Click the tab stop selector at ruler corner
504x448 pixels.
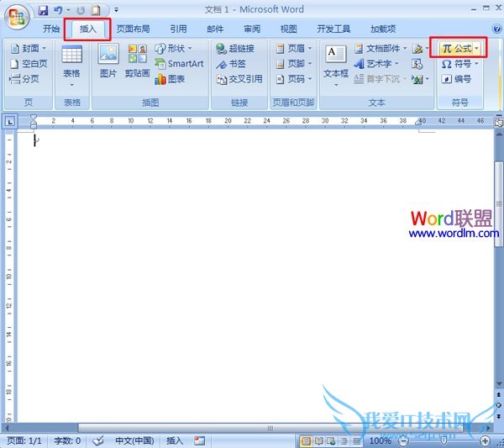point(10,122)
